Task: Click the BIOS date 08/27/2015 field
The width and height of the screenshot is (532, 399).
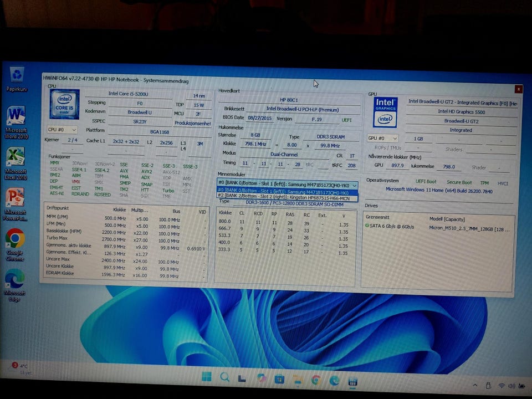Action: 259,118
